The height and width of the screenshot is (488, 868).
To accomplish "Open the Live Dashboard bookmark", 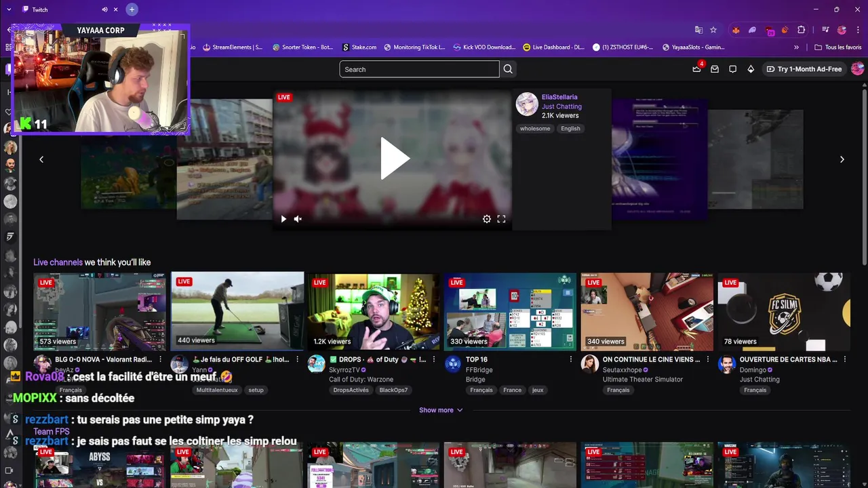I will pyautogui.click(x=554, y=47).
